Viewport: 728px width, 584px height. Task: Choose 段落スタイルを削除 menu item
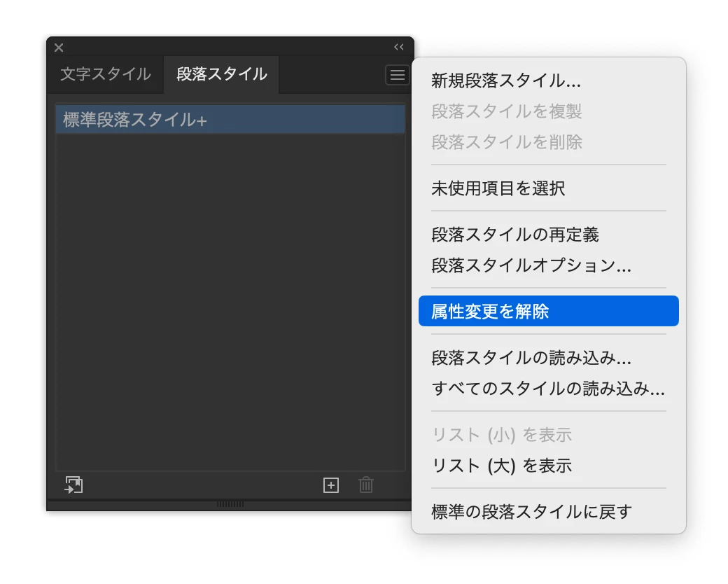(548, 142)
